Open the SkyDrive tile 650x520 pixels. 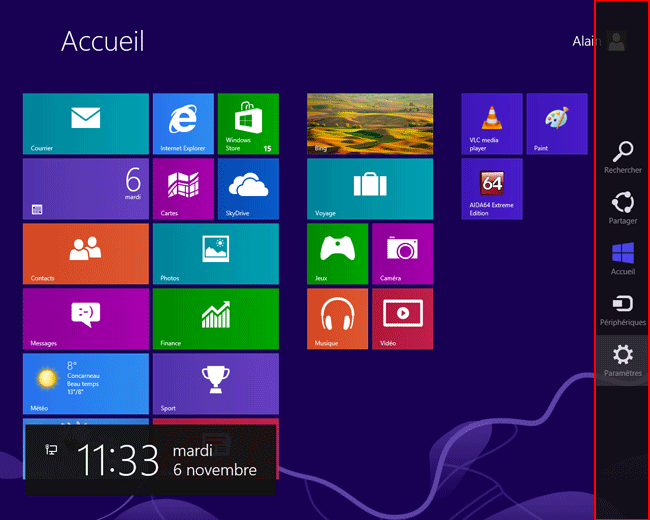coord(248,189)
